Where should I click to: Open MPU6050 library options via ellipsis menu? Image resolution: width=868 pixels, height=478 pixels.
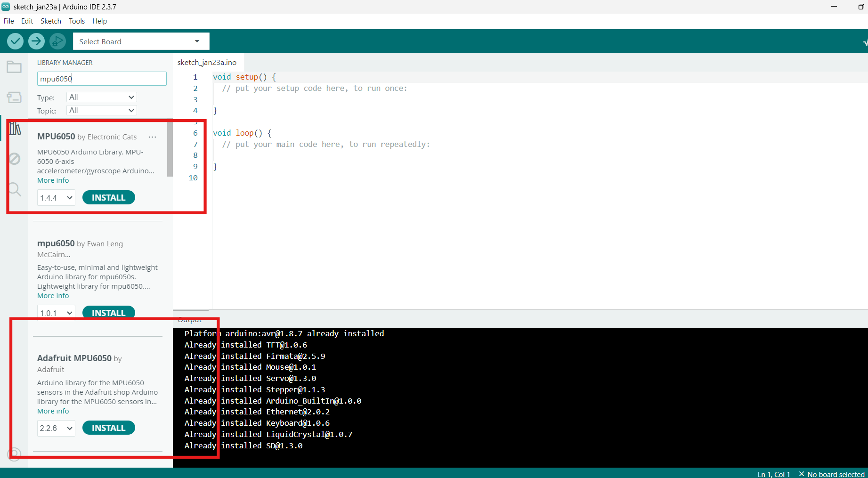(152, 137)
